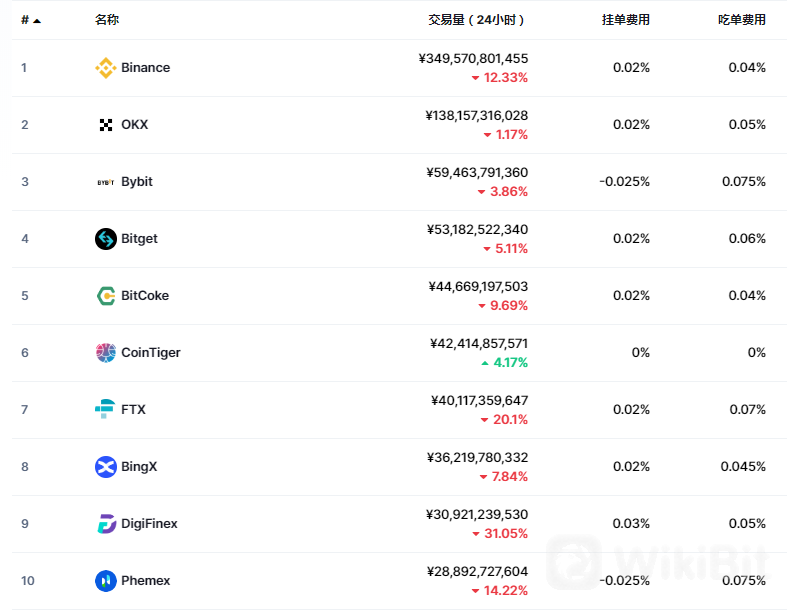Click the BingX logo icon

pos(105,467)
